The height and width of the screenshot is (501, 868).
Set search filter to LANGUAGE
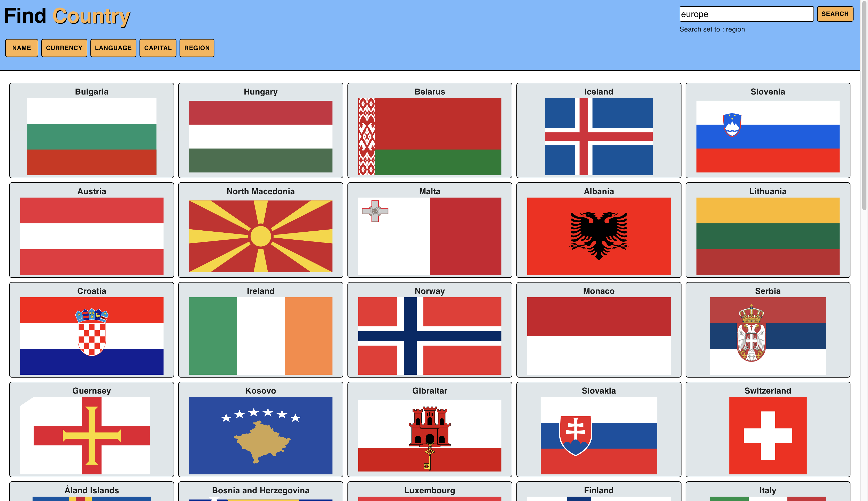click(113, 48)
